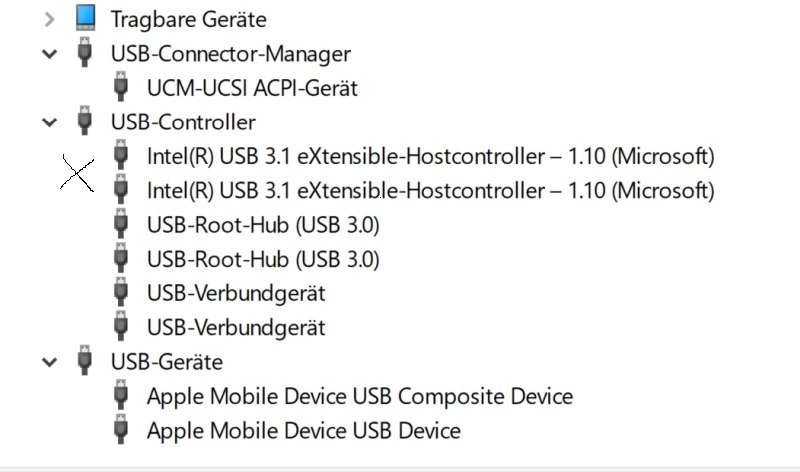Click the Tragbare Geräte device icon

click(85, 18)
